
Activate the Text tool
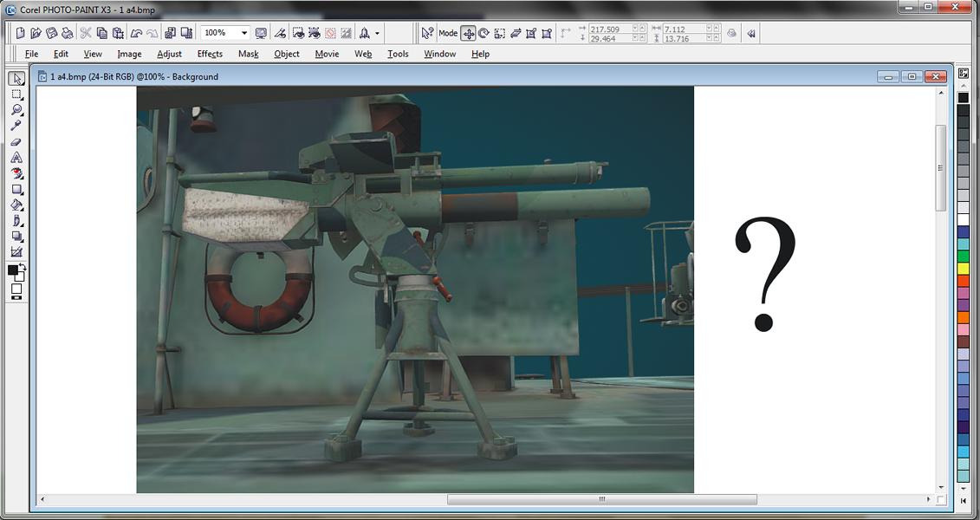point(16,158)
